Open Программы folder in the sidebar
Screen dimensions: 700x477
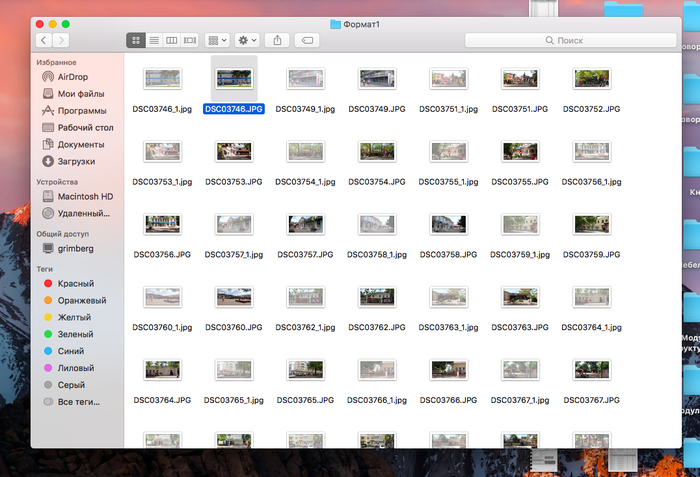[x=82, y=111]
